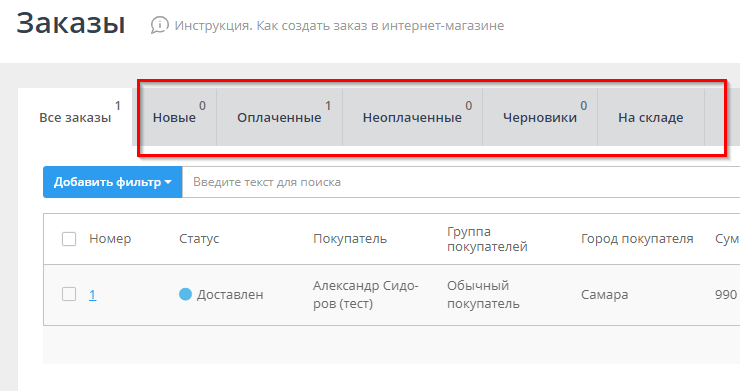The height and width of the screenshot is (391, 740).
Task: Show the Черновики tab
Action: (540, 117)
